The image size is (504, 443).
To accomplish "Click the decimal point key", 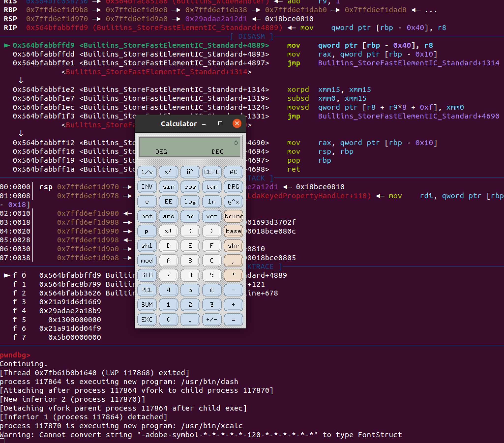I will 190,320.
